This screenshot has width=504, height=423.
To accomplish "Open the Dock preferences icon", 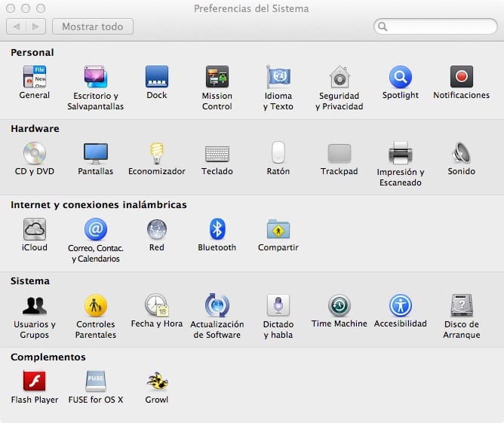I will (x=156, y=77).
